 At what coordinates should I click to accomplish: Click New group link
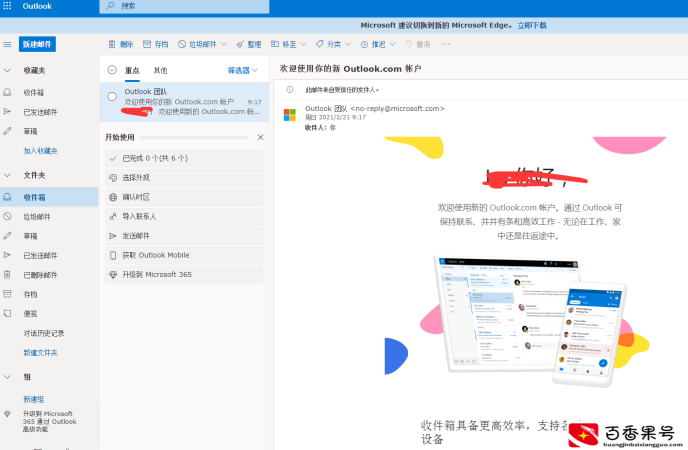tap(33, 399)
